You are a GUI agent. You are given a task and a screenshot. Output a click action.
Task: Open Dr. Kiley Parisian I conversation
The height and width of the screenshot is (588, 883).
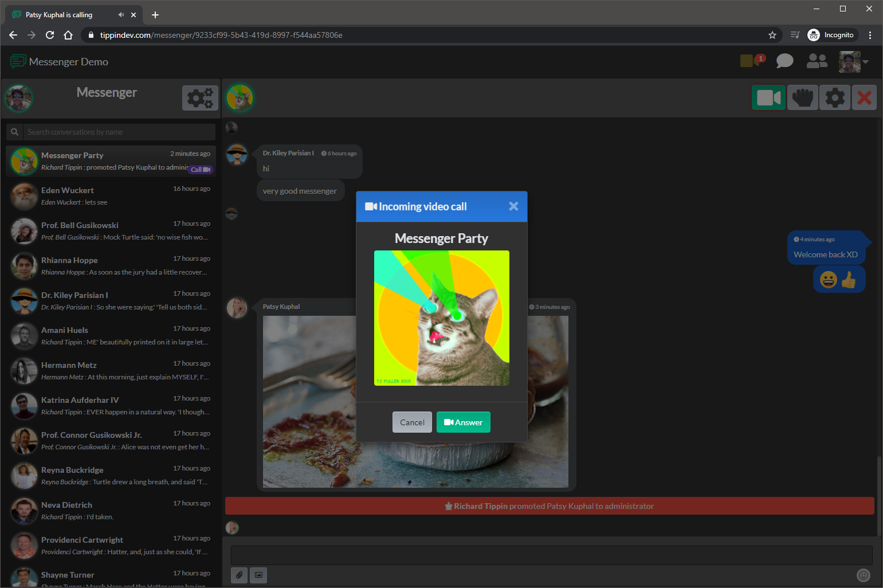112,301
